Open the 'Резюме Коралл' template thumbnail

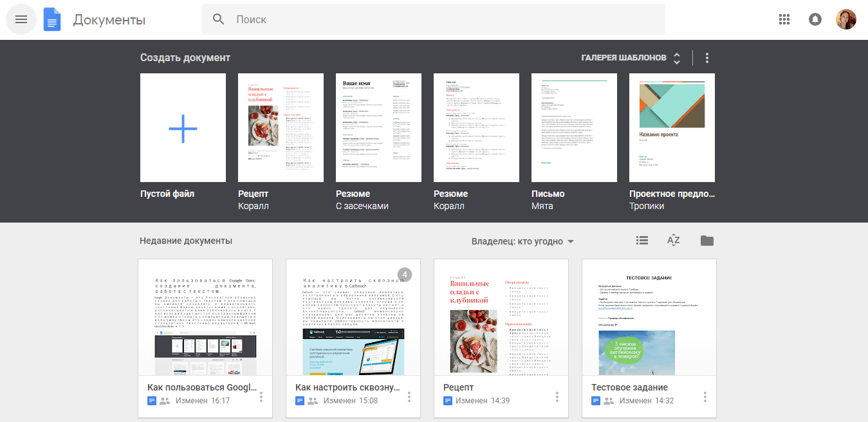[476, 127]
